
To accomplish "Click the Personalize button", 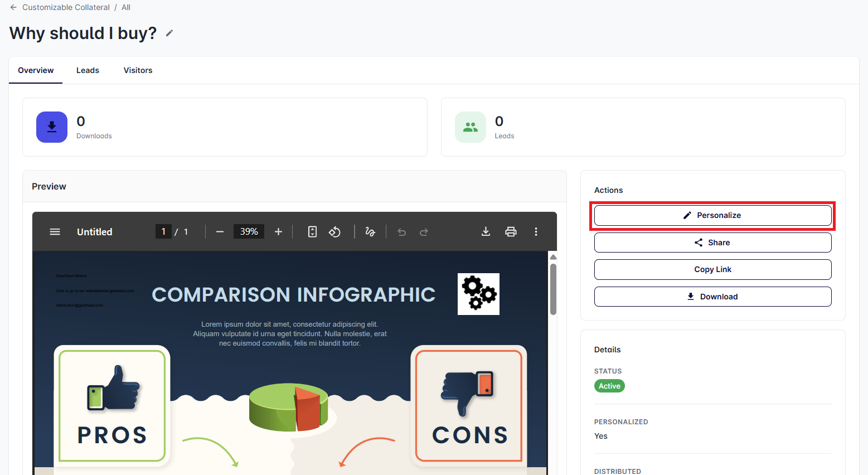I will 712,216.
